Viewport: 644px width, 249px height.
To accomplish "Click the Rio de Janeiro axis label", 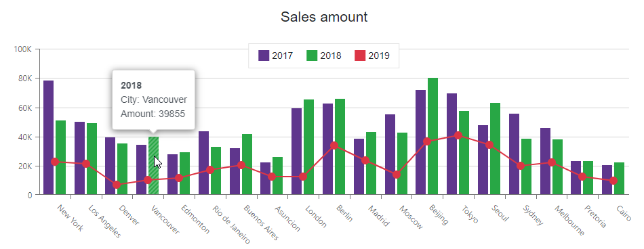I will click(231, 224).
